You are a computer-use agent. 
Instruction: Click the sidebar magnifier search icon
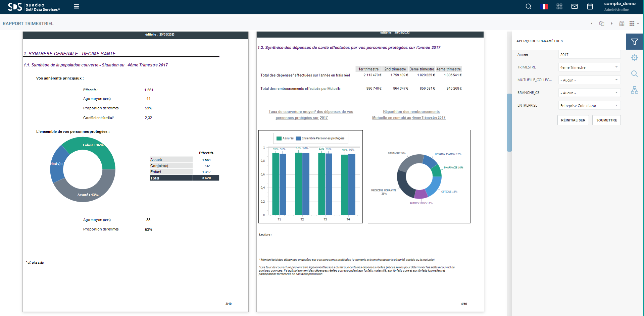pos(635,74)
